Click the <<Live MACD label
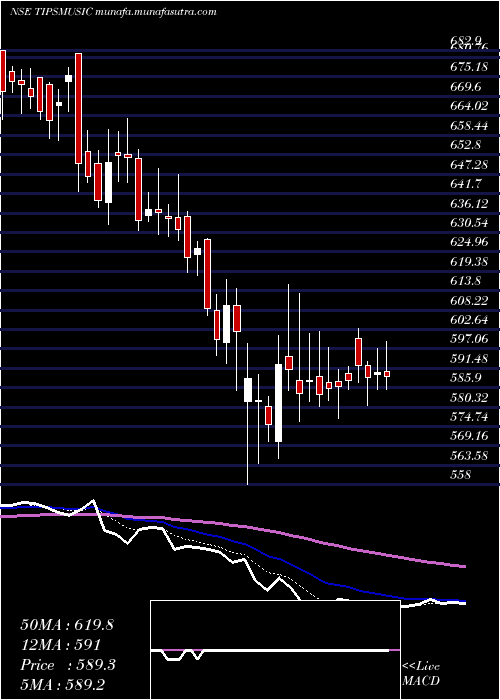Screen dimensions: 500x700 click(421, 674)
